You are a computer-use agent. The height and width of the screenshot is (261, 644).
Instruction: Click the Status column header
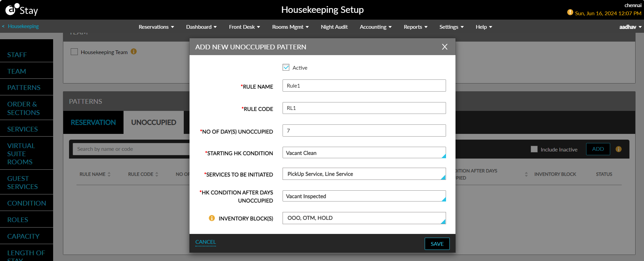pos(604,174)
